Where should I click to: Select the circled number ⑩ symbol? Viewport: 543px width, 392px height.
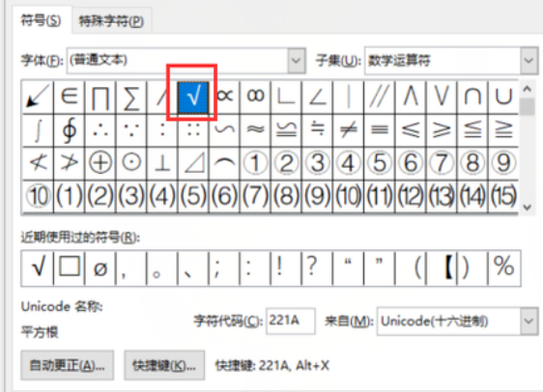38,196
